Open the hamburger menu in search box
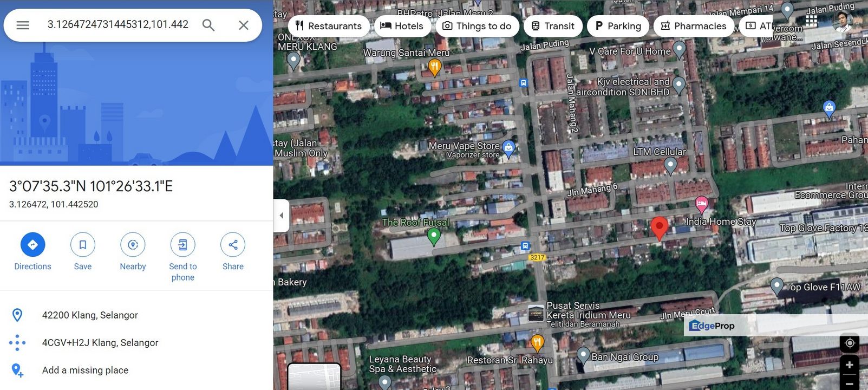This screenshot has width=868, height=390. (23, 25)
